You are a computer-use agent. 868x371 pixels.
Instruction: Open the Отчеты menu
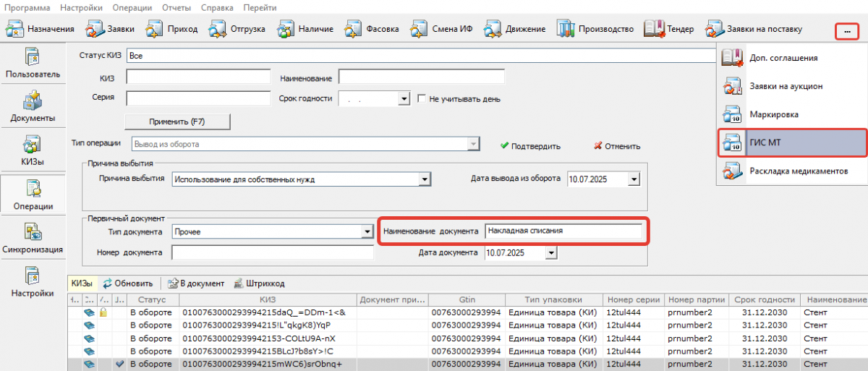click(176, 7)
